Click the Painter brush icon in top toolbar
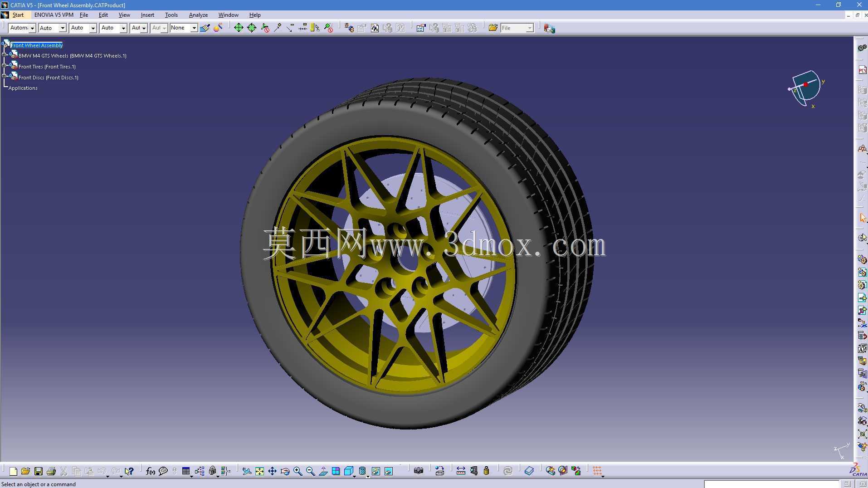868x488 pixels. (x=205, y=28)
